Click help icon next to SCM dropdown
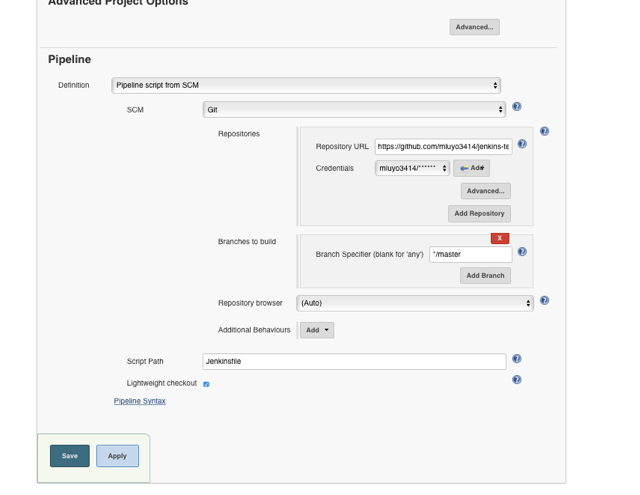Viewport: 640px width, 495px height. click(516, 107)
